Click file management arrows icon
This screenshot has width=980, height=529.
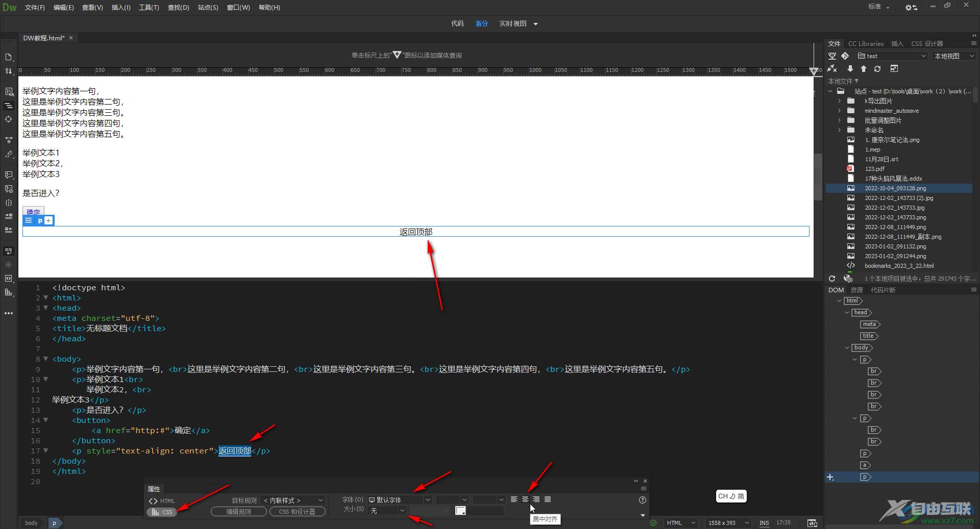point(9,71)
